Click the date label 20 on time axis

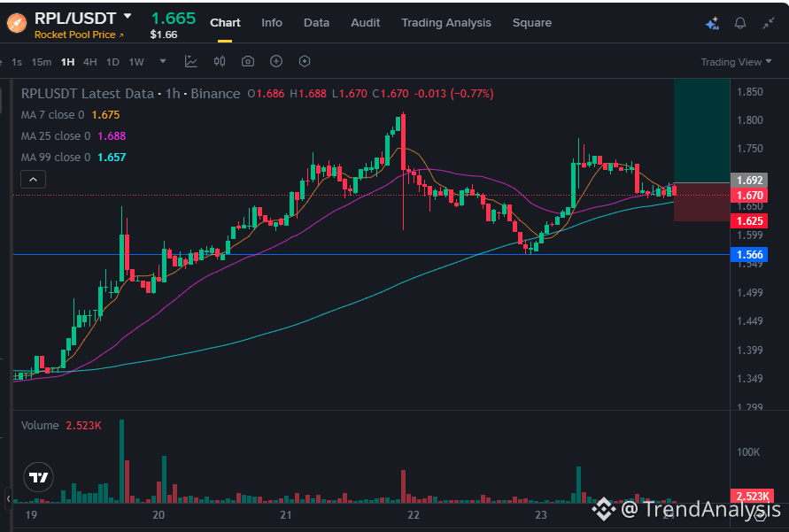click(159, 514)
